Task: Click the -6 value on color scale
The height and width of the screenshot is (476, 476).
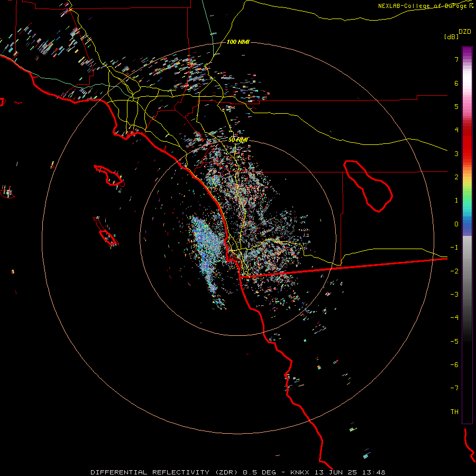Action: [454, 365]
